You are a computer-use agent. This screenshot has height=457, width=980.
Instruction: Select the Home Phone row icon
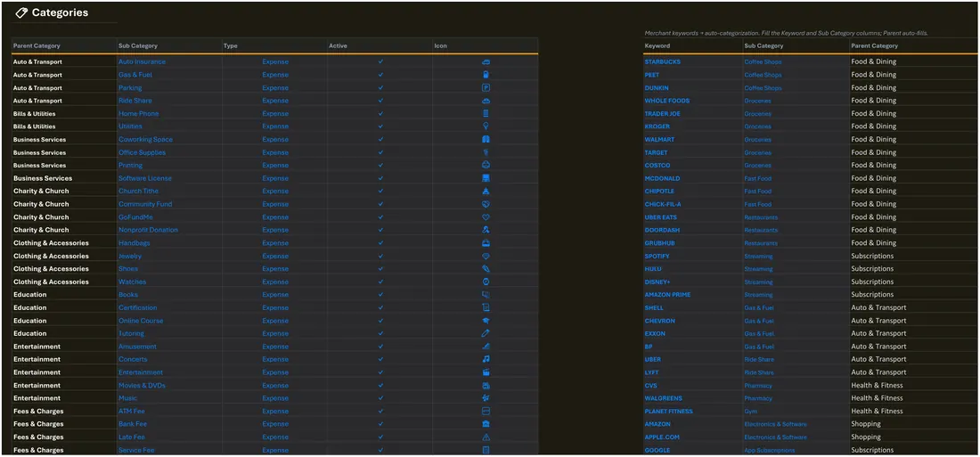coord(486,114)
